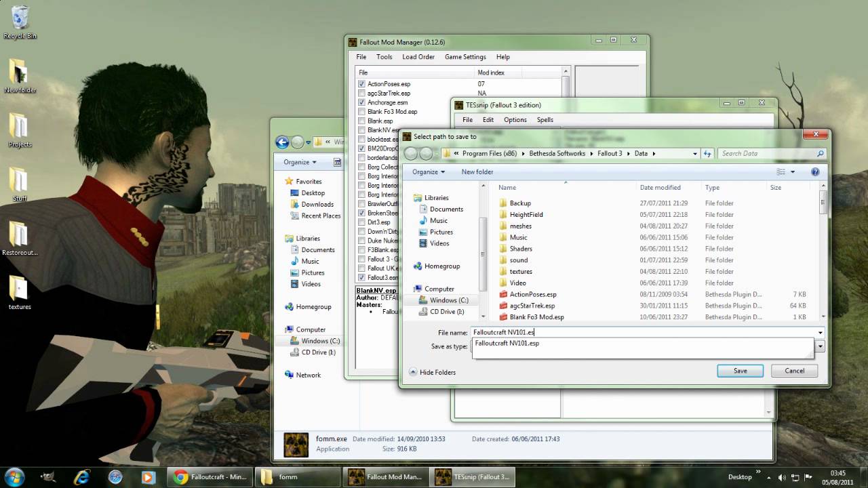868x488 pixels.
Task: Open the view options dropdown in save dialog
Action: 793,172
